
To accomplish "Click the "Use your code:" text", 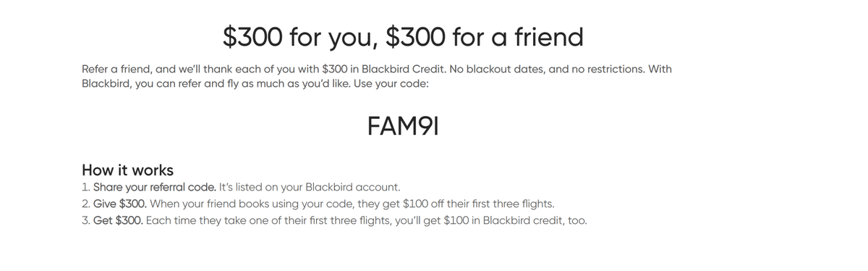I will coord(392,84).
